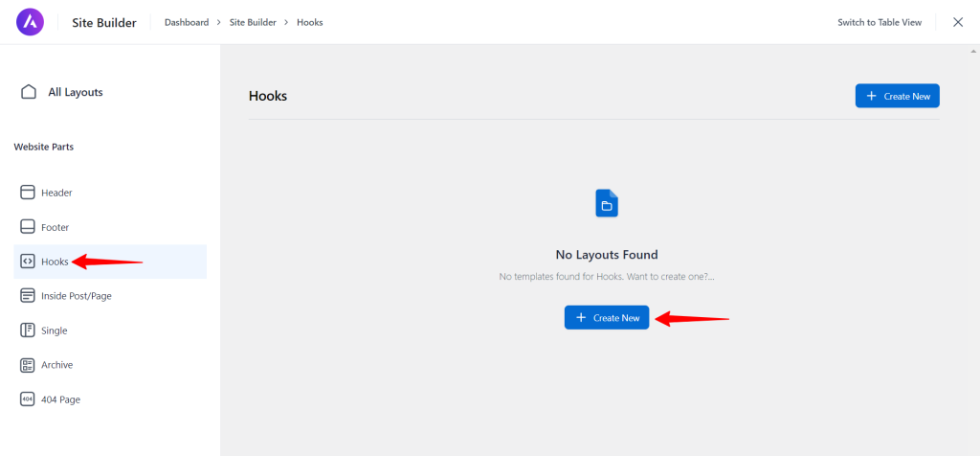
Task: Select the Archive sidebar item
Action: [110, 365]
